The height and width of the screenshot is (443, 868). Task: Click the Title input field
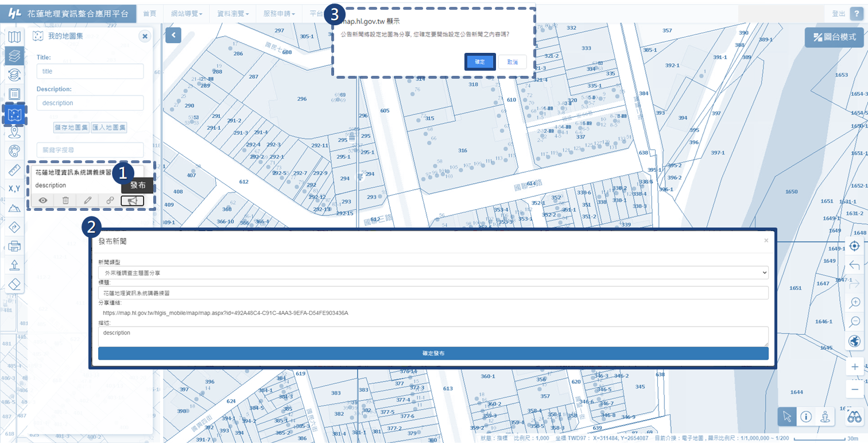click(90, 71)
